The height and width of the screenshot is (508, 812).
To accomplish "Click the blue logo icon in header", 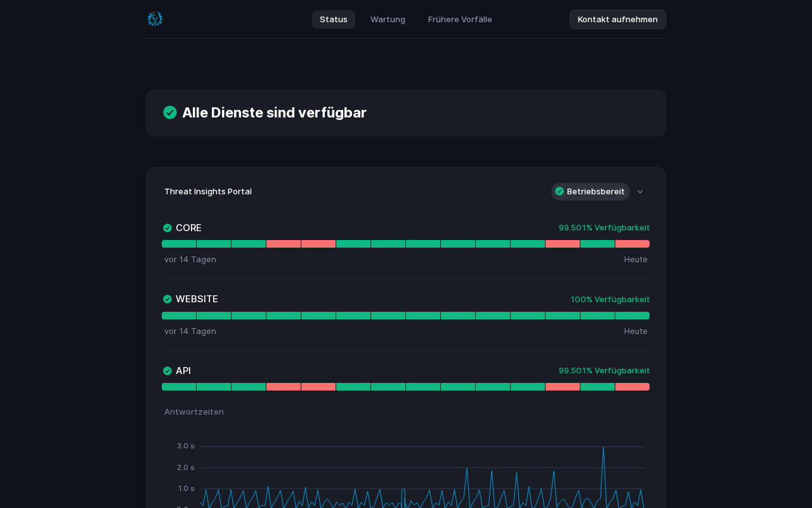I will [155, 19].
